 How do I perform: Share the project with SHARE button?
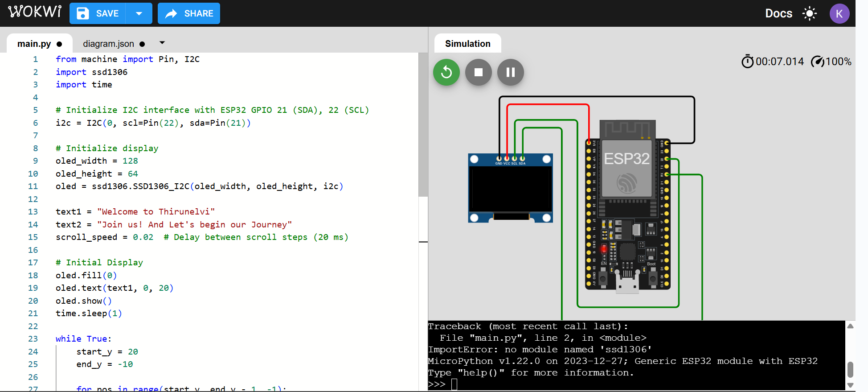pyautogui.click(x=189, y=13)
